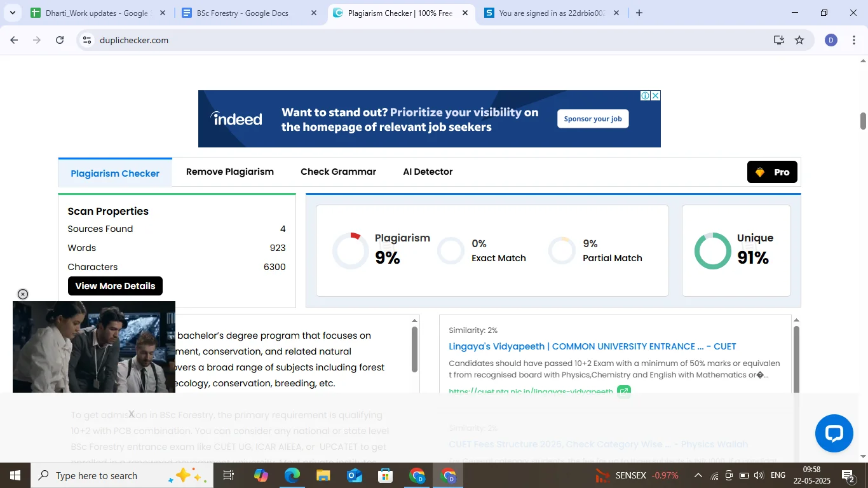Open File Explorer from the taskbar
The height and width of the screenshot is (488, 868).
tap(323, 475)
